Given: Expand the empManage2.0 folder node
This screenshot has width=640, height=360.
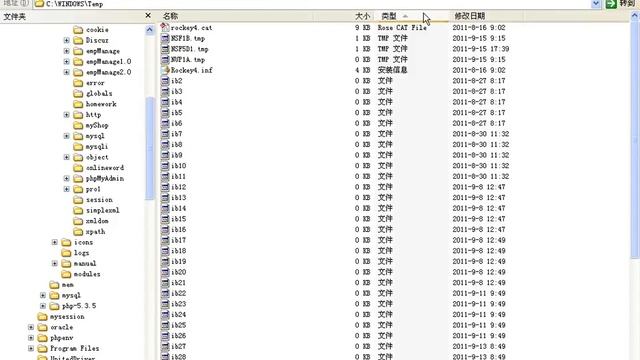Looking at the screenshot, I should point(67,72).
